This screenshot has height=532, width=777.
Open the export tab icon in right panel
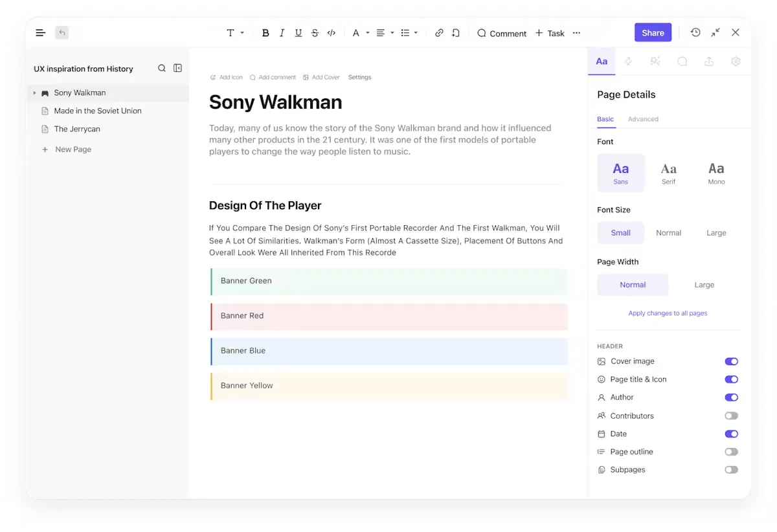click(709, 61)
